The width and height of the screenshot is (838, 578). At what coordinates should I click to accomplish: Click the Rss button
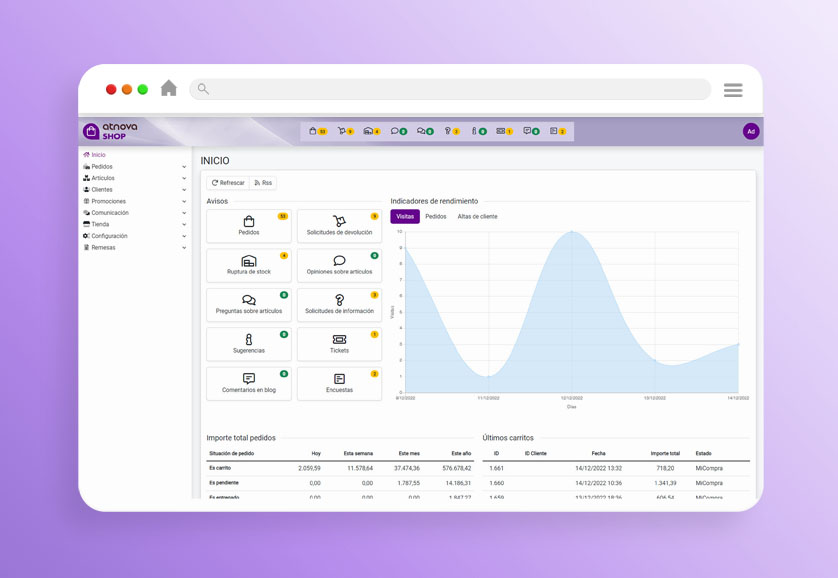[263, 182]
